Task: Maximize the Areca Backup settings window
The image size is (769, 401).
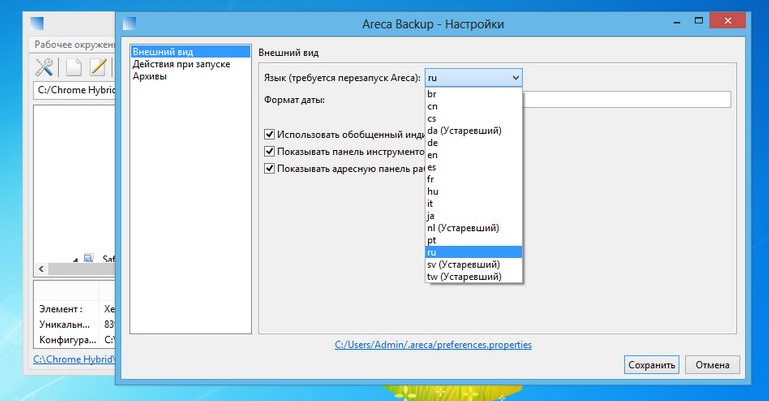Action: coord(699,21)
